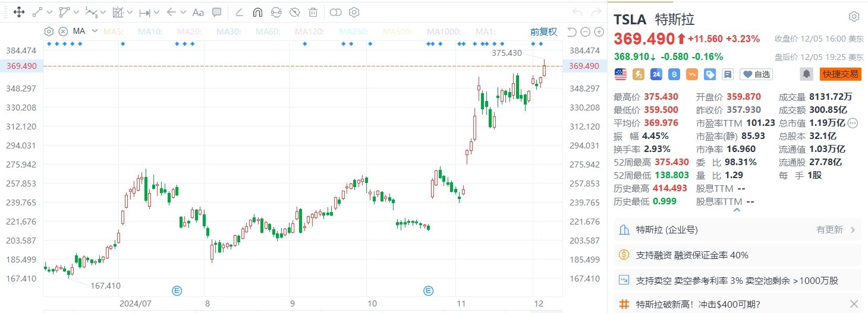Collapse stock details with the up chevron
The image size is (868, 313).
[x=737, y=210]
